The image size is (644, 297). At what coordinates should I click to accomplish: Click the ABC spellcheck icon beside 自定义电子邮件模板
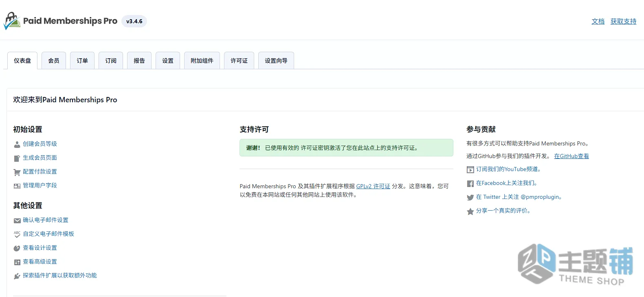click(x=17, y=234)
